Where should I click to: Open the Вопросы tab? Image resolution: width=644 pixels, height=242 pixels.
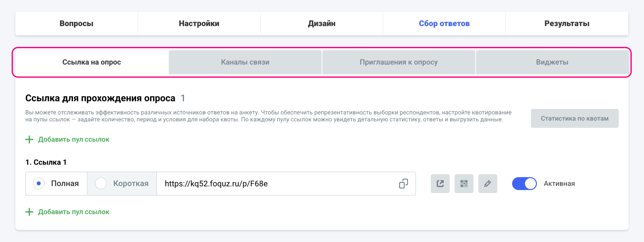pos(76,24)
